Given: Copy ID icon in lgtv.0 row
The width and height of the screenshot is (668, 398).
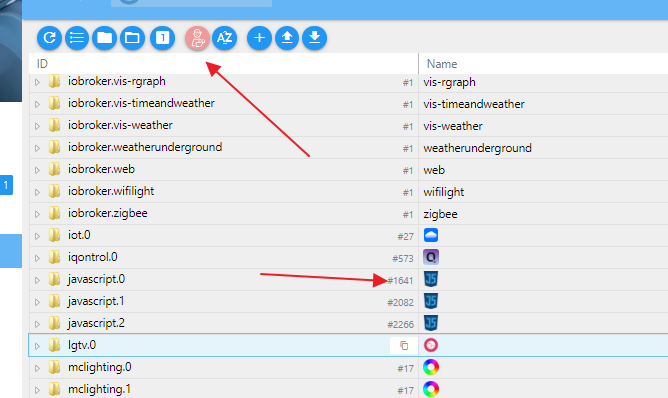Looking at the screenshot, I should (404, 346).
